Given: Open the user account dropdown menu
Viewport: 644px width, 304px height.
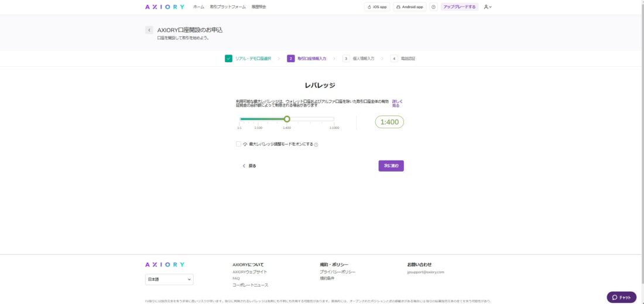Looking at the screenshot, I should click(488, 7).
